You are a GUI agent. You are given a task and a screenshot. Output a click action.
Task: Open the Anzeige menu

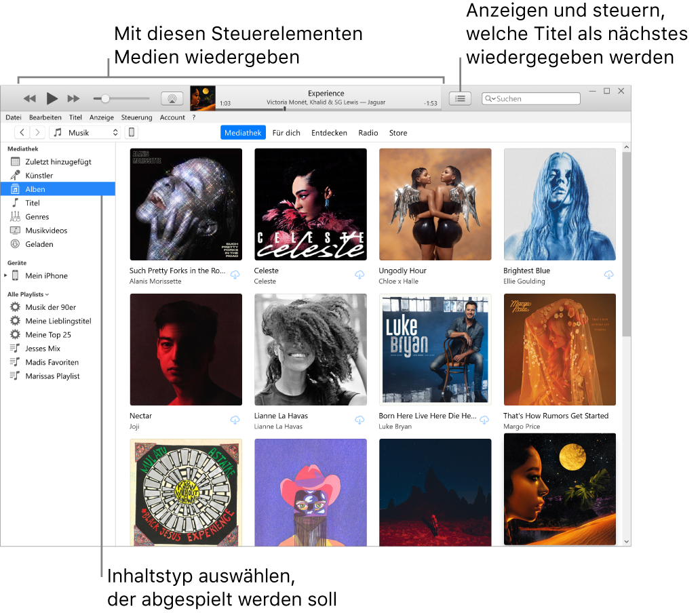point(101,117)
